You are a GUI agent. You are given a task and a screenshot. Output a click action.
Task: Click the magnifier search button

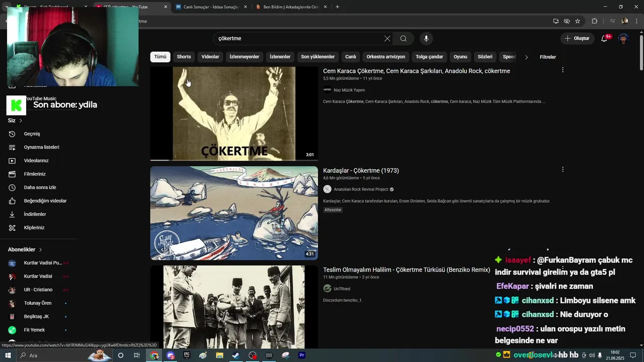404,39
